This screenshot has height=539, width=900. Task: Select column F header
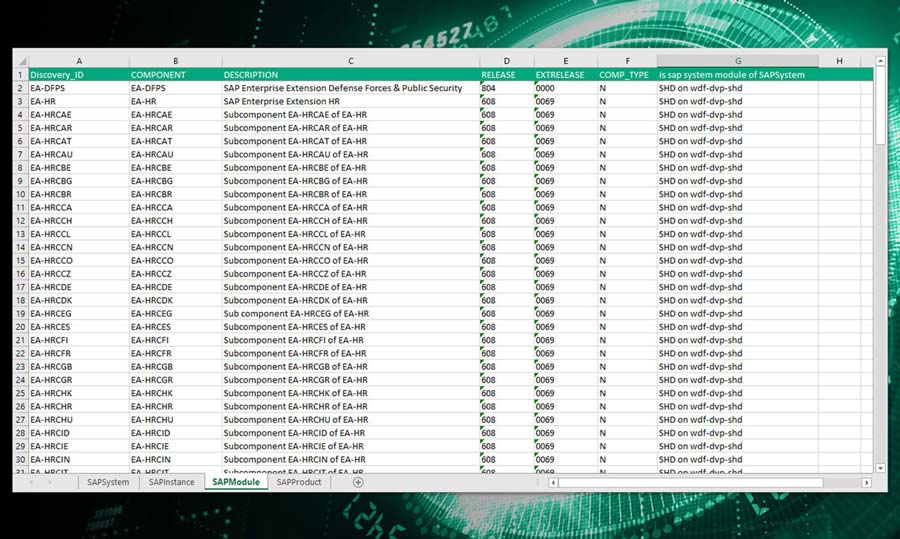(627, 61)
